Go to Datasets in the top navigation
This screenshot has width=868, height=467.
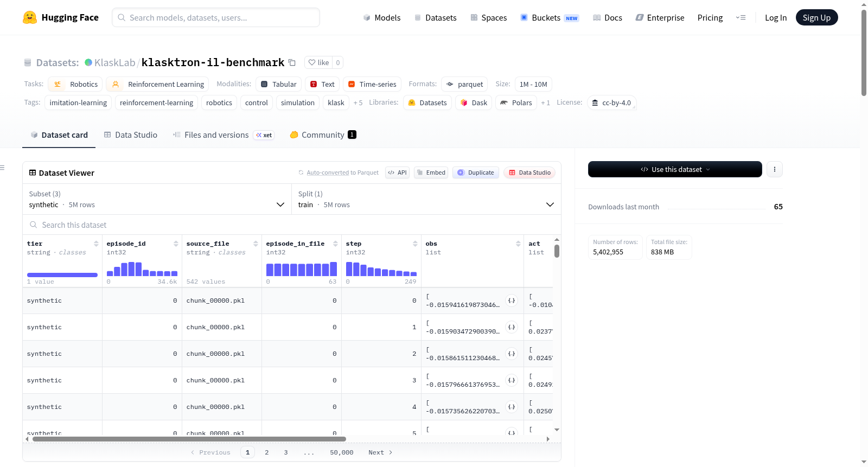[436, 17]
